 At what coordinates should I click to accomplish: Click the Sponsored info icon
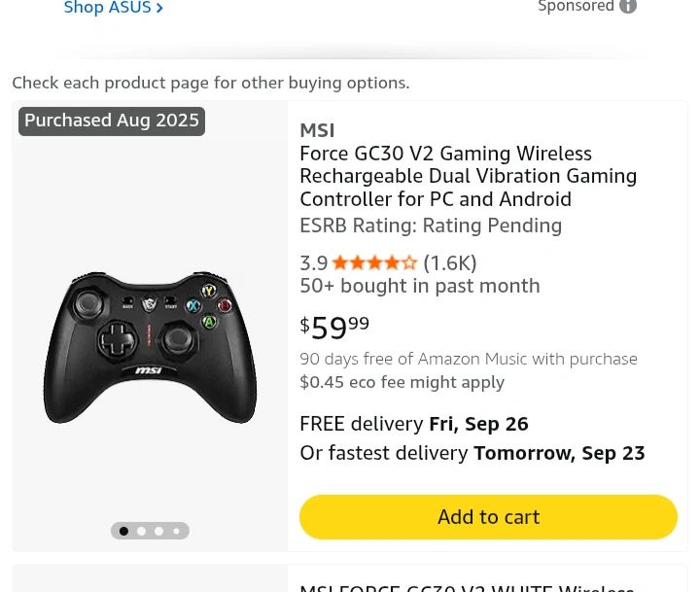(x=628, y=7)
